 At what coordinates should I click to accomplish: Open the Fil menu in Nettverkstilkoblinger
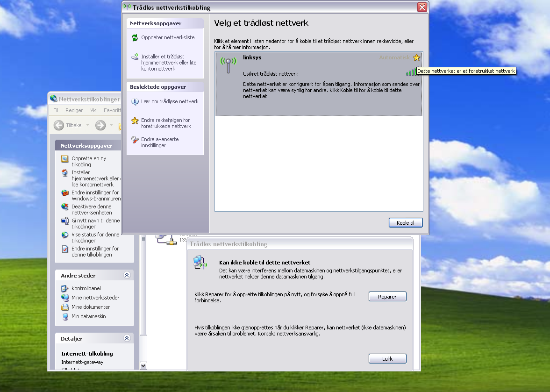click(x=56, y=110)
